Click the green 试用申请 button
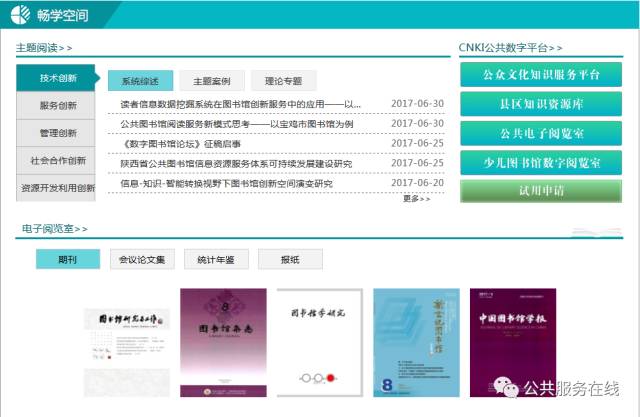 click(541, 191)
